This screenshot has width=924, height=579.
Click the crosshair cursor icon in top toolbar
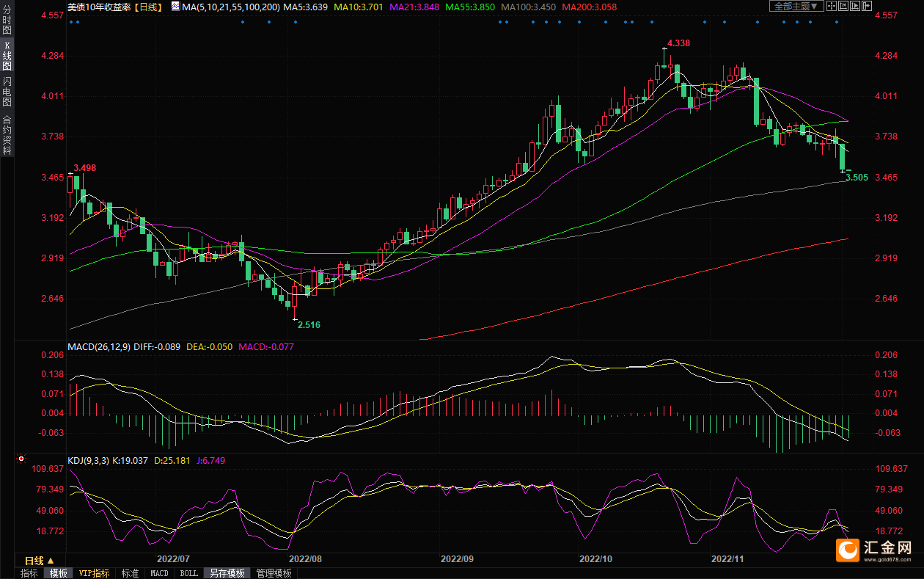coord(832,6)
